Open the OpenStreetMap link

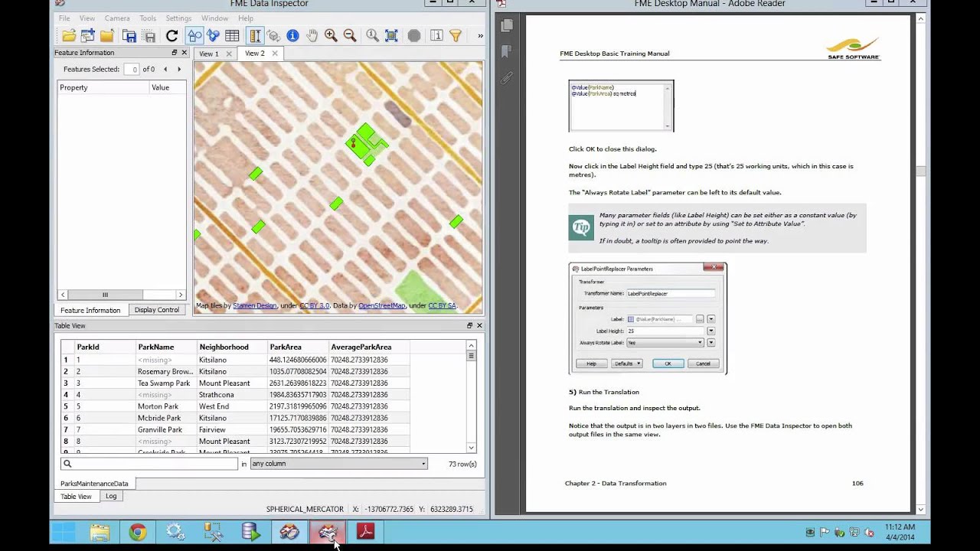tap(382, 305)
